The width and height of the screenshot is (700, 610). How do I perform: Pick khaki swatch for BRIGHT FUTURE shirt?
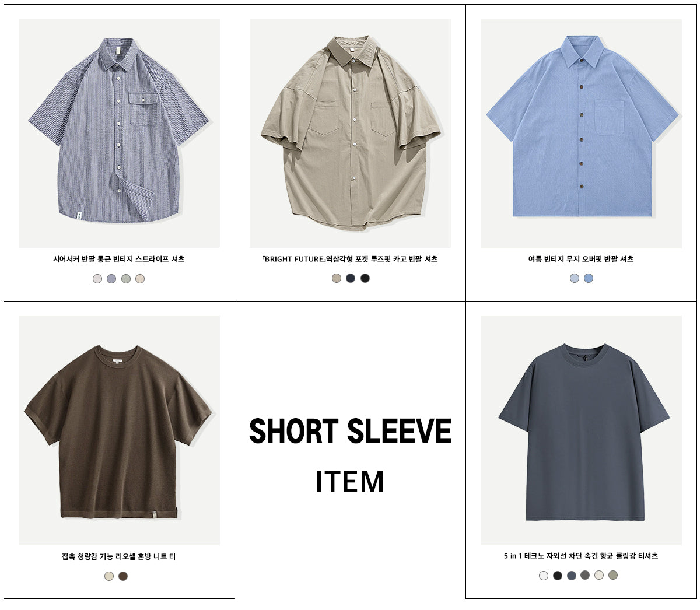(337, 278)
